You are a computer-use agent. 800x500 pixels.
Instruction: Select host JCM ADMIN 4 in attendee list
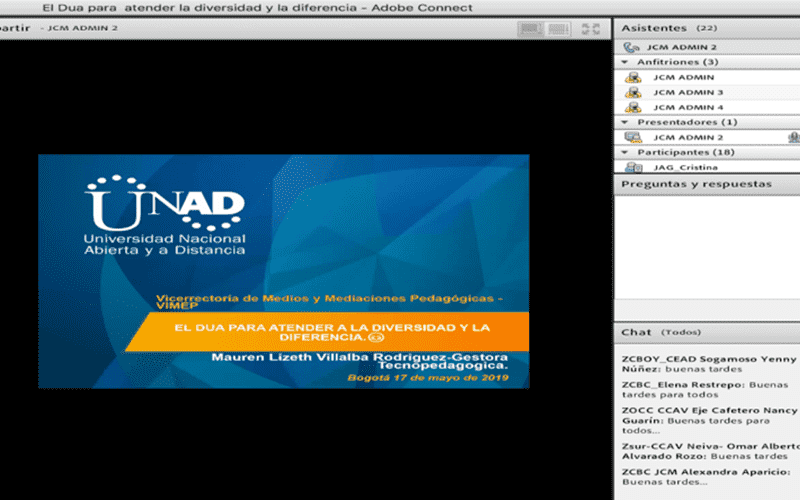point(707,108)
